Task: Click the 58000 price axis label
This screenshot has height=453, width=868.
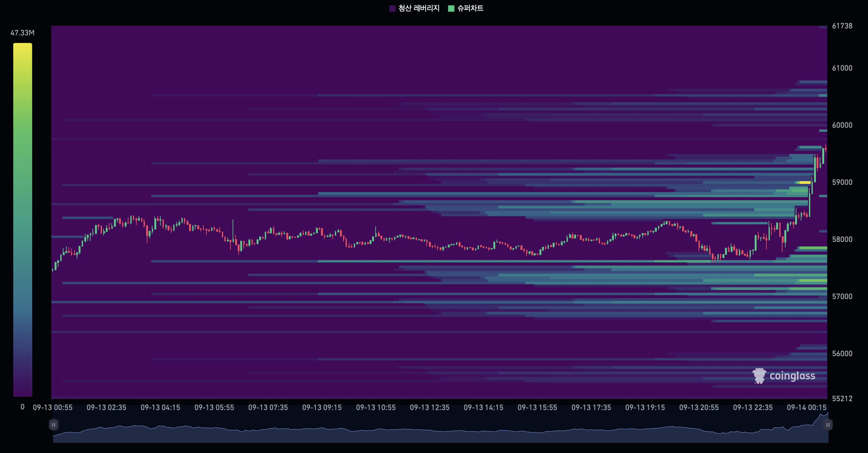Action: click(x=842, y=239)
